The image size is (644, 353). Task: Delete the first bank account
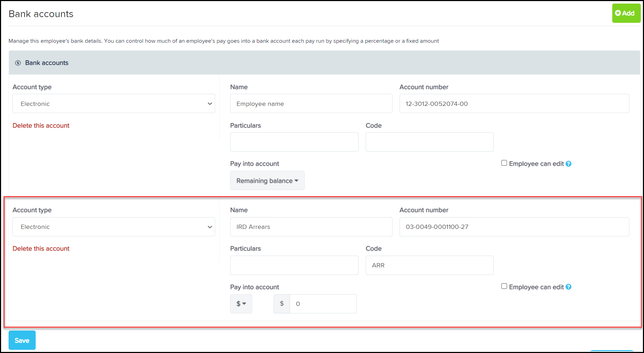[41, 126]
